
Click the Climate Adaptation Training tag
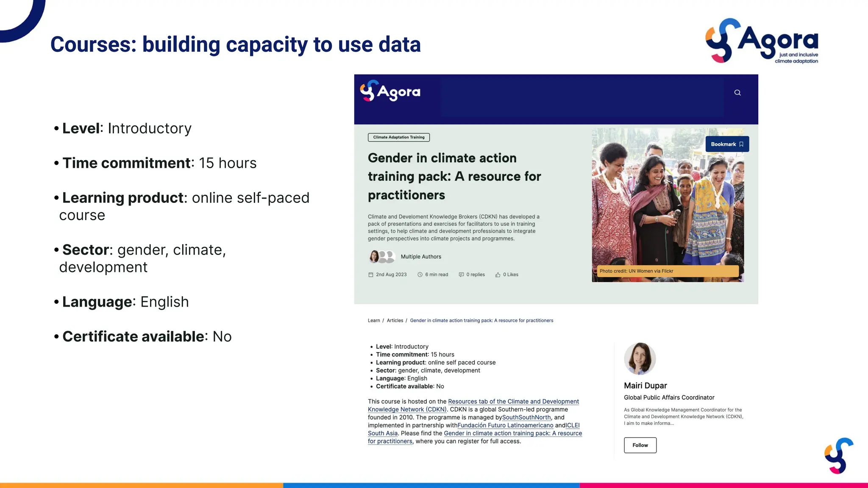click(399, 137)
